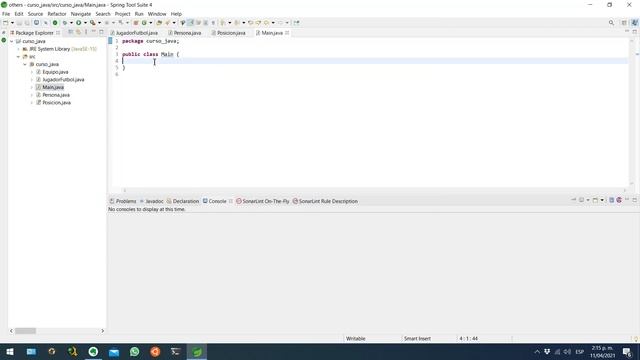Open WhatsApp from the taskbar
Viewport: 640px width, 360px height.
pyautogui.click(x=135, y=352)
